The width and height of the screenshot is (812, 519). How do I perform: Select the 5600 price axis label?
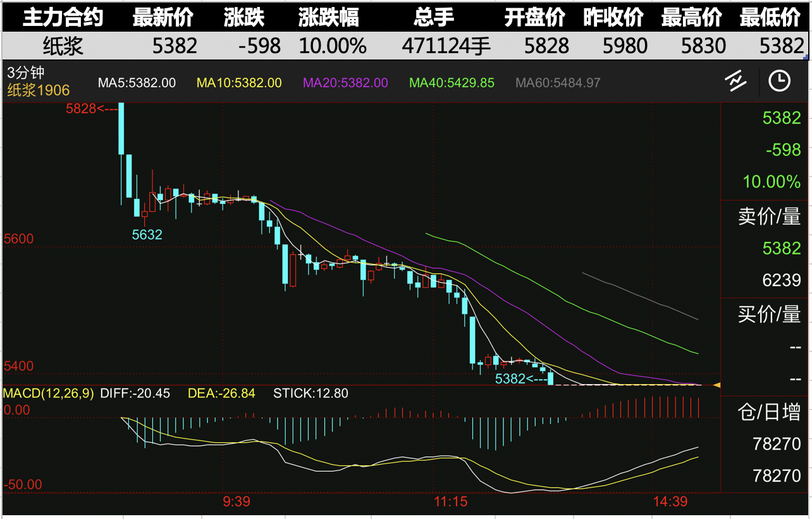click(19, 239)
